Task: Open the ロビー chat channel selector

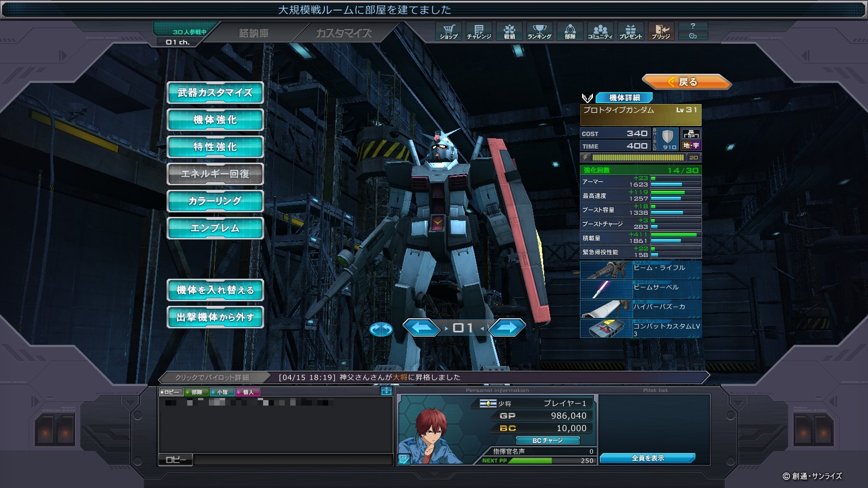Action: point(176,460)
